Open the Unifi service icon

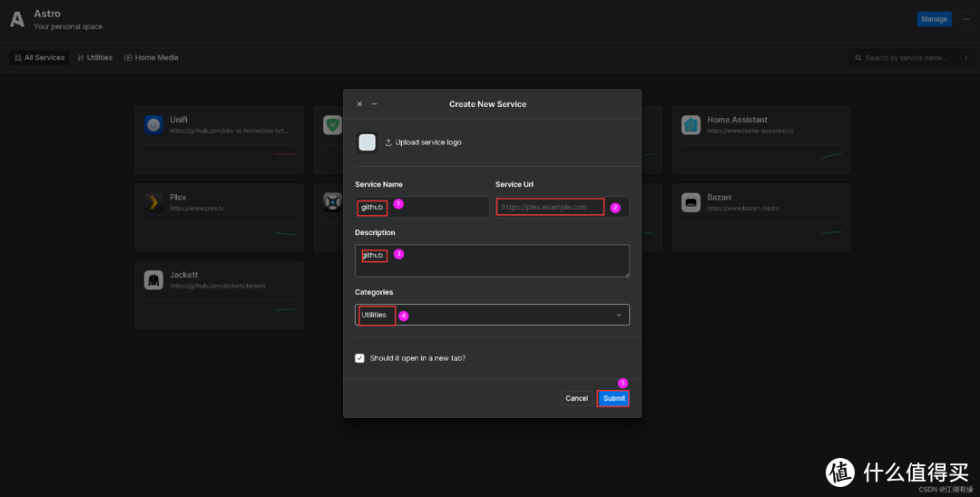pos(153,125)
